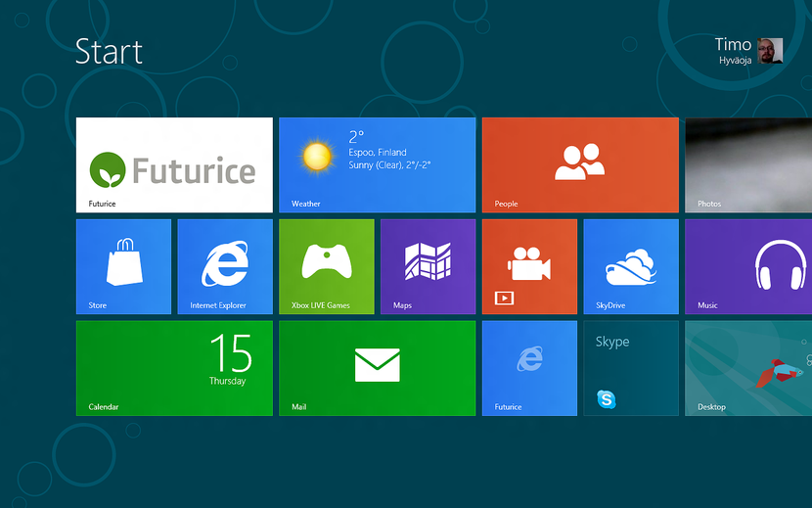This screenshot has height=508, width=812.
Task: Click the sun icon on Weather tile
Action: (x=316, y=157)
